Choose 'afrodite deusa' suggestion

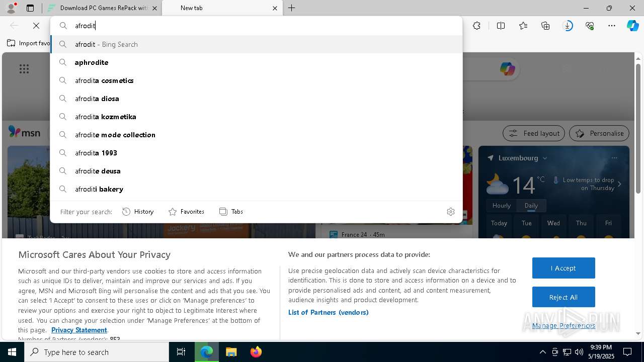tap(257, 171)
